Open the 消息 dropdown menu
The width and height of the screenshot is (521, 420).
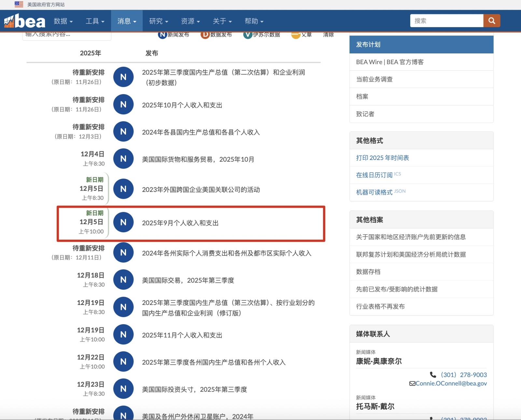coord(127,21)
